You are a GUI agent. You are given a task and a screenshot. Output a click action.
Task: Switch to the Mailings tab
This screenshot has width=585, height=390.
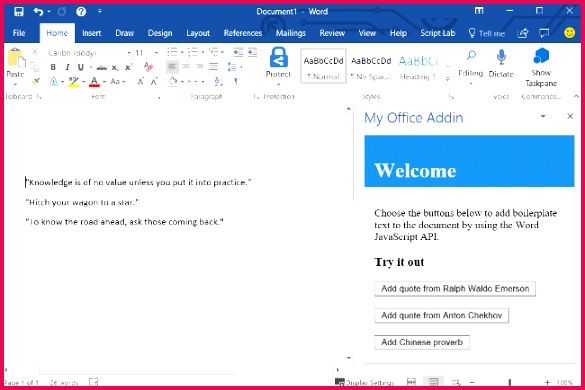[291, 33]
